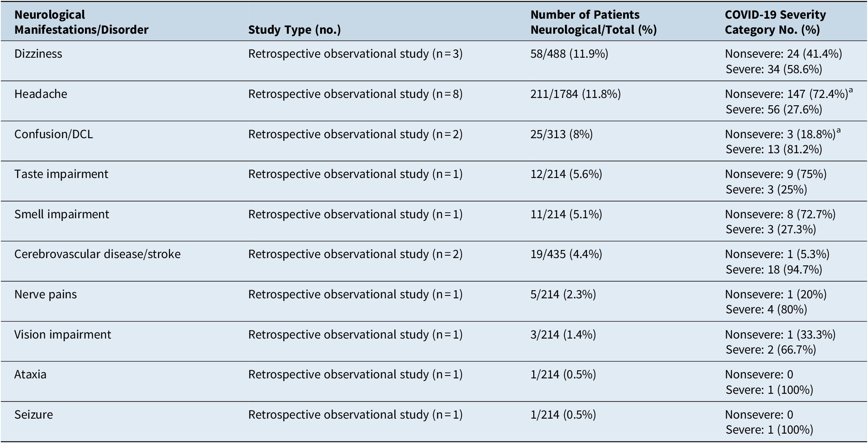Viewport: 868px width, 443px height.
Task: Click the Ataxia row label
Action: (30, 375)
